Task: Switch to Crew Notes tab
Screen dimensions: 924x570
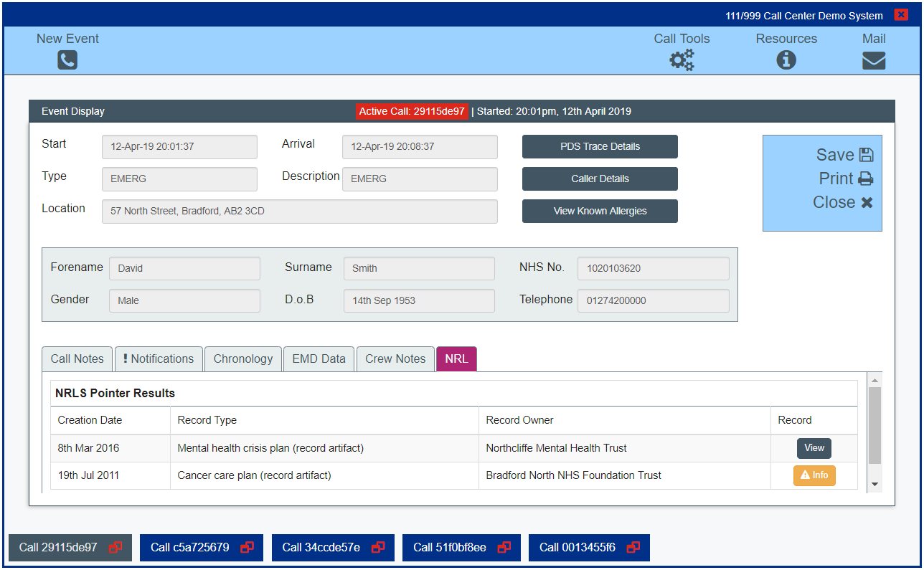Action: 395,359
